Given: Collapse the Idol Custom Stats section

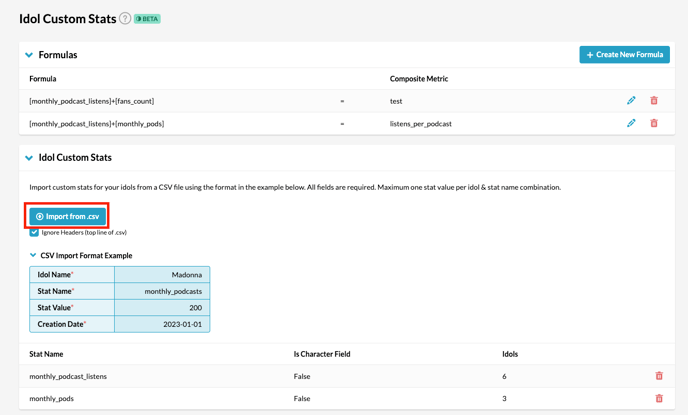Looking at the screenshot, I should coord(29,157).
